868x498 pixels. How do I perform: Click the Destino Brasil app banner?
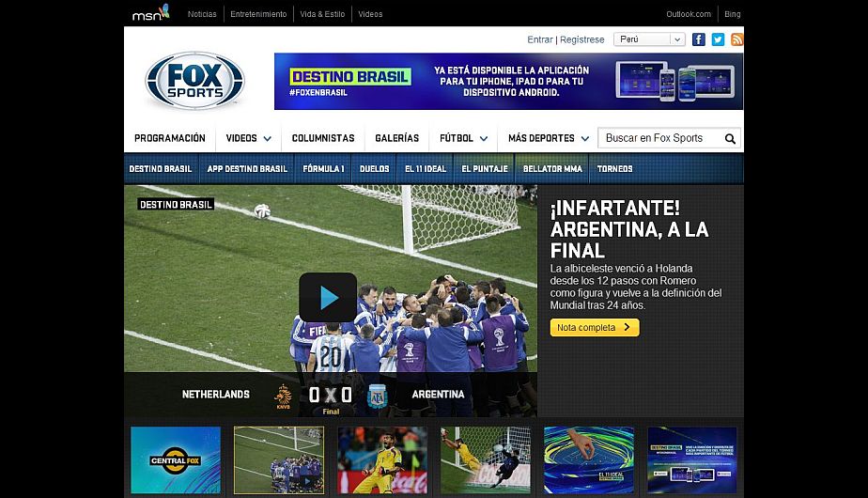[x=508, y=81]
